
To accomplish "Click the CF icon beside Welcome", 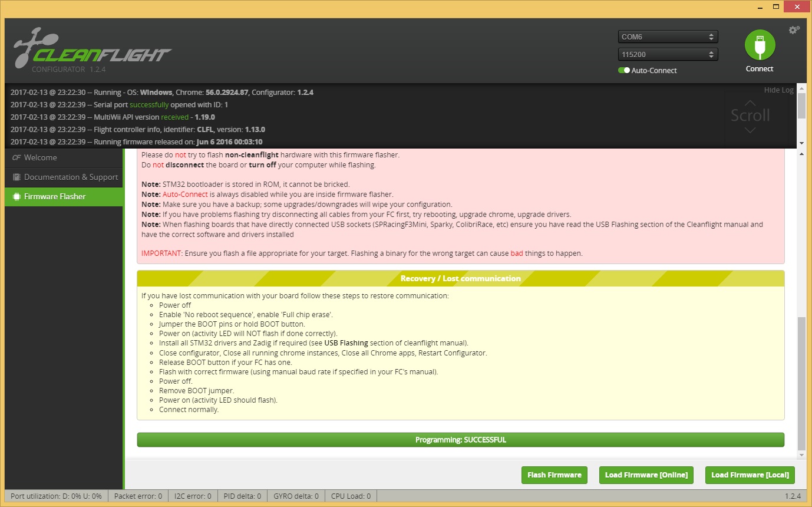I will (x=16, y=157).
